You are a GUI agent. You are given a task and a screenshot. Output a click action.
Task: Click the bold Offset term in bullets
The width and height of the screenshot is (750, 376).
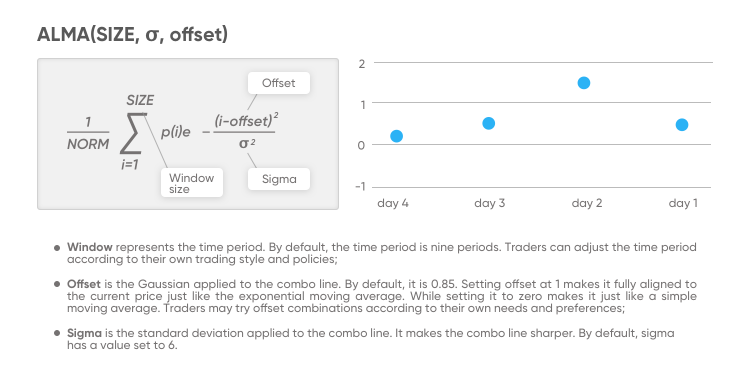(x=84, y=284)
